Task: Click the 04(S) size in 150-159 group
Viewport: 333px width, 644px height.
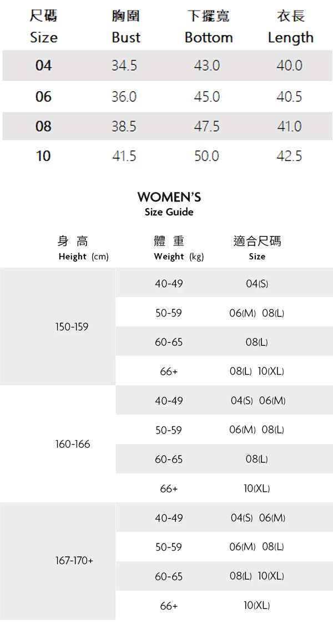Action: tap(257, 283)
